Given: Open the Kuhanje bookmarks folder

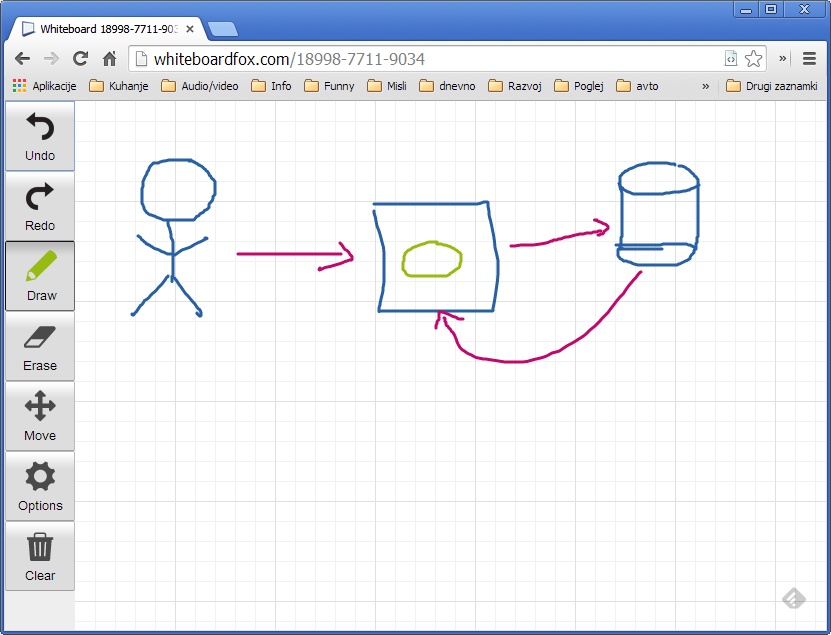Looking at the screenshot, I should coord(118,86).
